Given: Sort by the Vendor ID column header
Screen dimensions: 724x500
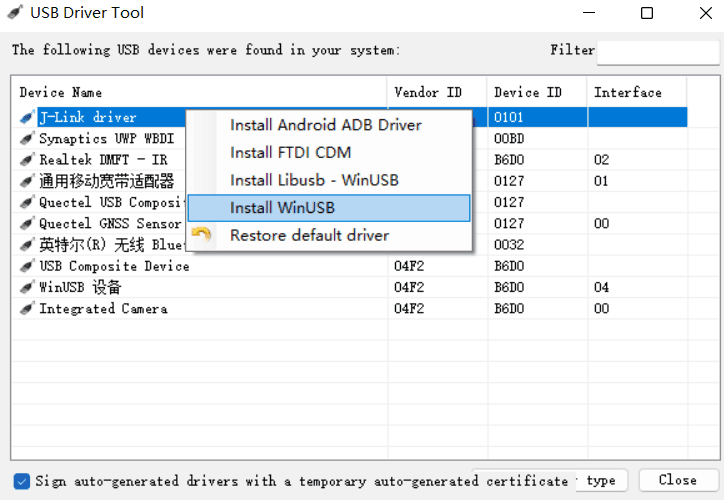Looking at the screenshot, I should pos(436,93).
